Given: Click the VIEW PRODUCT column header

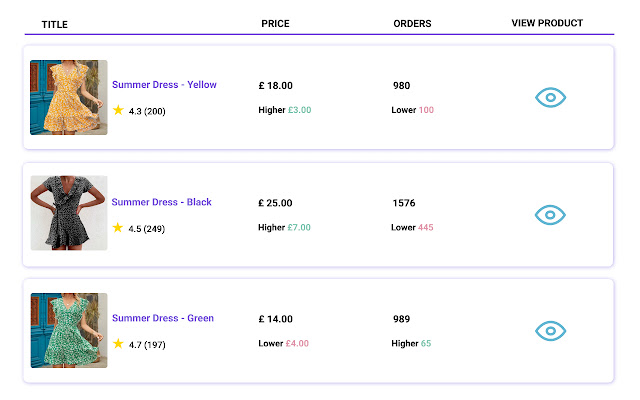Looking at the screenshot, I should click(x=547, y=23).
